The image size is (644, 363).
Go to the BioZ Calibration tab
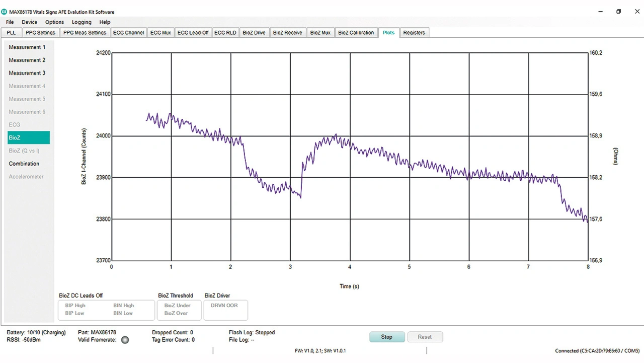pyautogui.click(x=356, y=33)
